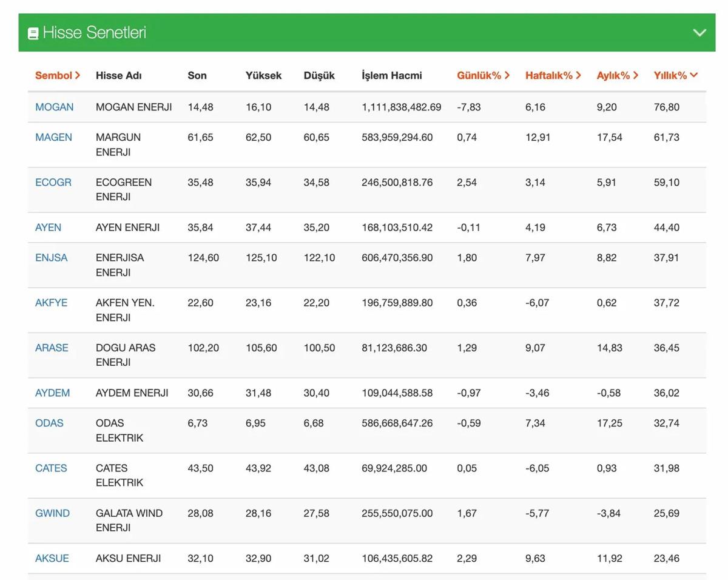Open the AKFYE ticker link
This screenshot has width=728, height=580.
(51, 303)
